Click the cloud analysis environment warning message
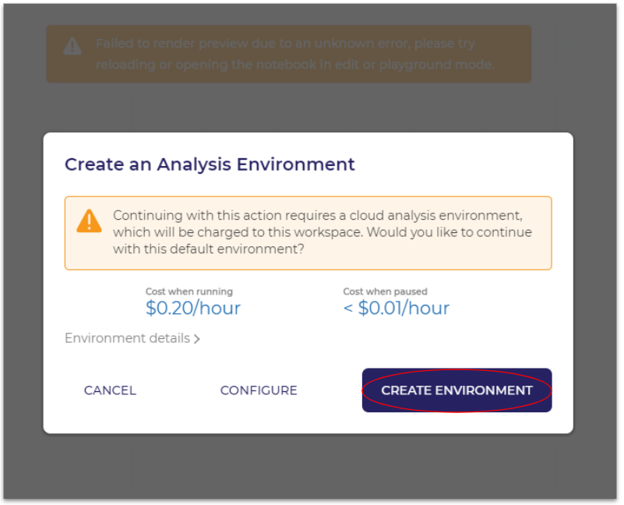The height and width of the screenshot is (505, 624). coord(322,232)
